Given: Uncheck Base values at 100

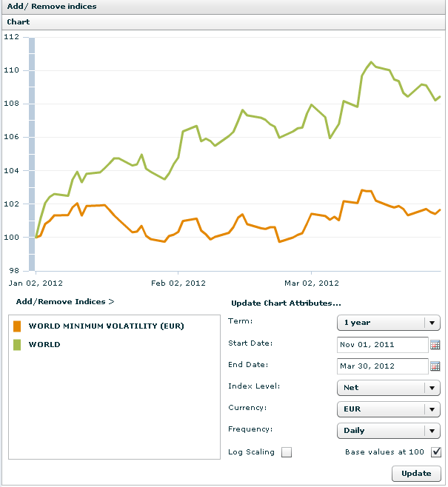Looking at the screenshot, I should [436, 452].
